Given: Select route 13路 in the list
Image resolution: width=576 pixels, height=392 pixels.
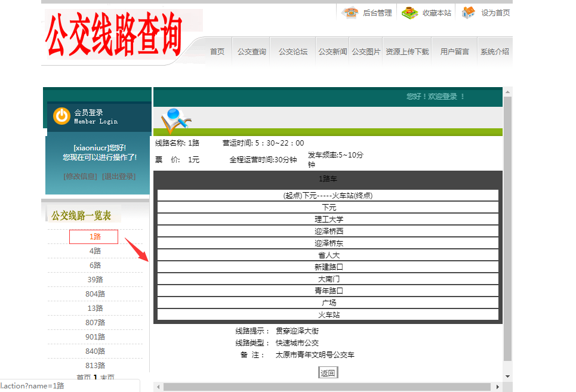Looking at the screenshot, I should pos(95,308).
